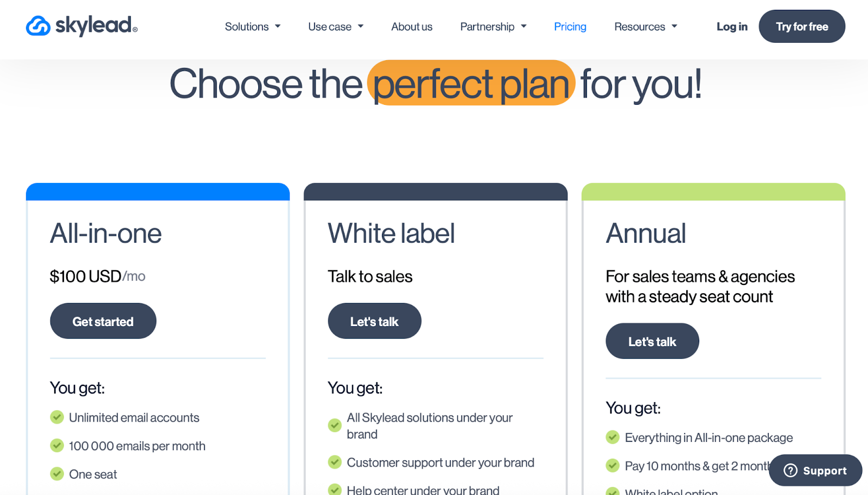Select the Pricing menu item
The width and height of the screenshot is (868, 495).
[570, 26]
